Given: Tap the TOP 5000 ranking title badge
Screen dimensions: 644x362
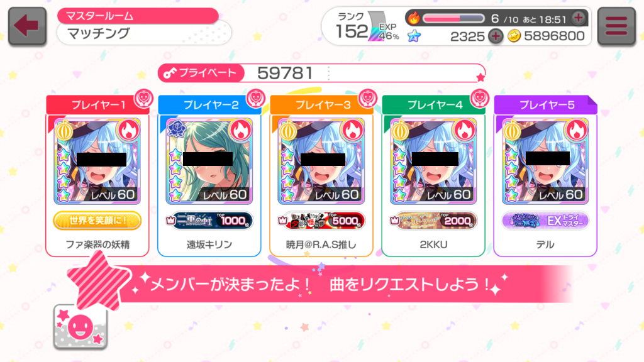Looking at the screenshot, I should point(321,221).
